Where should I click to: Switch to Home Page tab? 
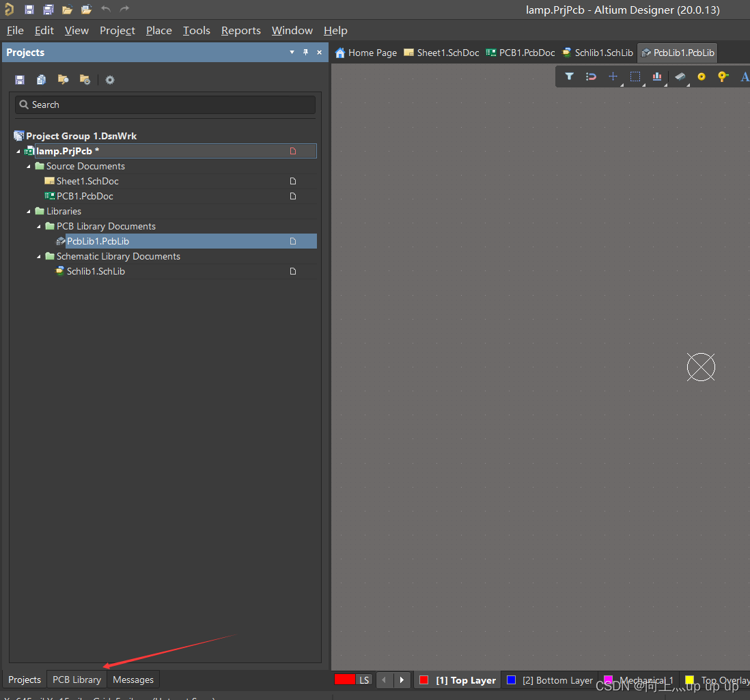pos(366,53)
